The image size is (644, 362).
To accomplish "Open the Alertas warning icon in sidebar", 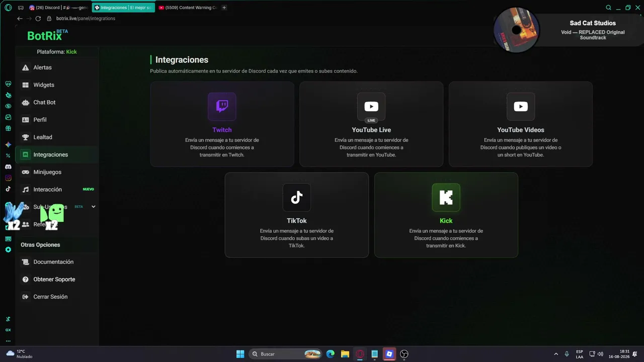I will click(25, 67).
